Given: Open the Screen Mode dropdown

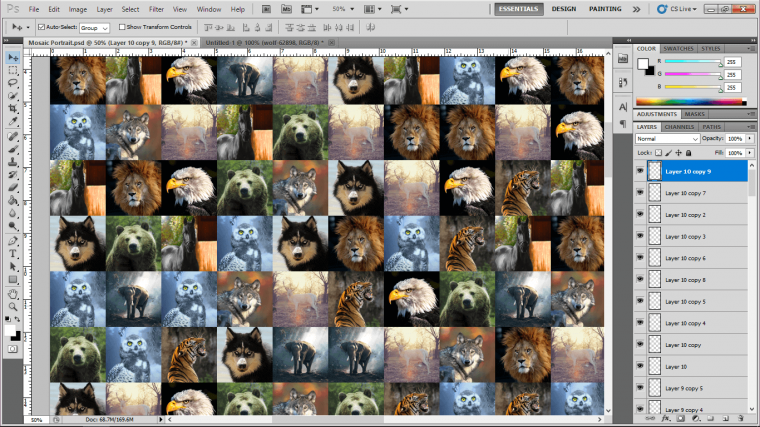Looking at the screenshot, I should click(399, 9).
